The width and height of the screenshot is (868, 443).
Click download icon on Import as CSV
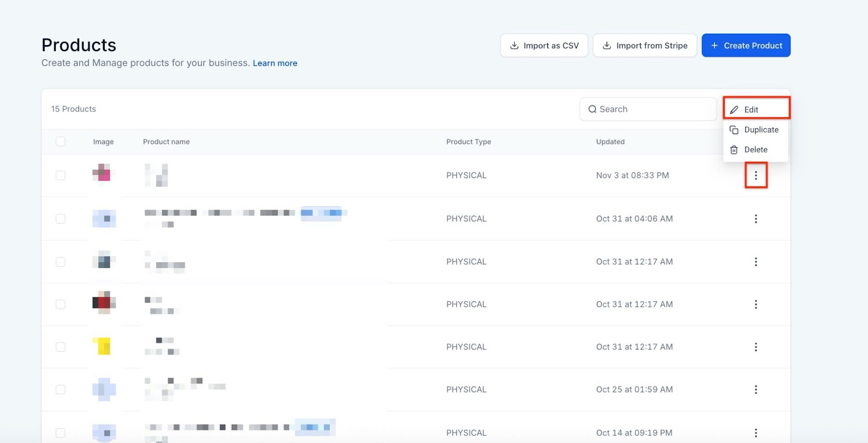point(514,46)
